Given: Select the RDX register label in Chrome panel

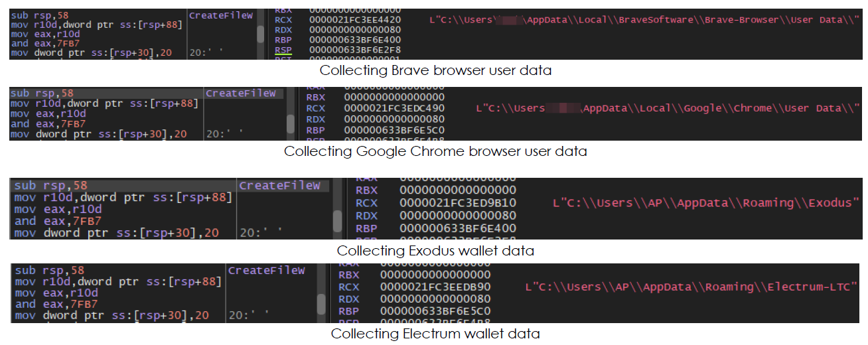Looking at the screenshot, I should tap(316, 120).
